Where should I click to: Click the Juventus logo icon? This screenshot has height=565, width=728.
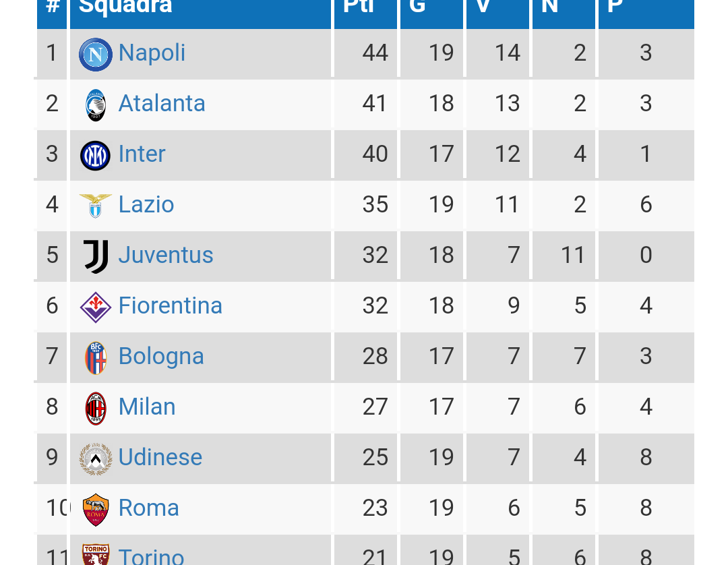[x=96, y=256]
